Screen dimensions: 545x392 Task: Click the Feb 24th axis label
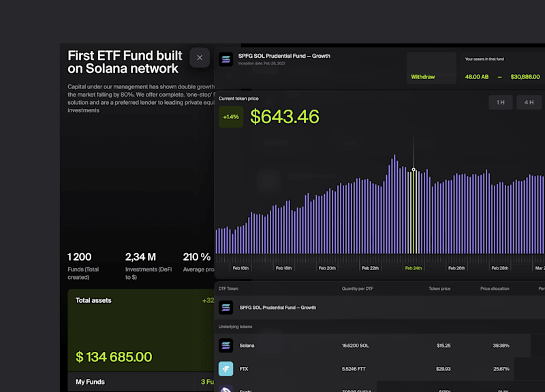pos(414,268)
